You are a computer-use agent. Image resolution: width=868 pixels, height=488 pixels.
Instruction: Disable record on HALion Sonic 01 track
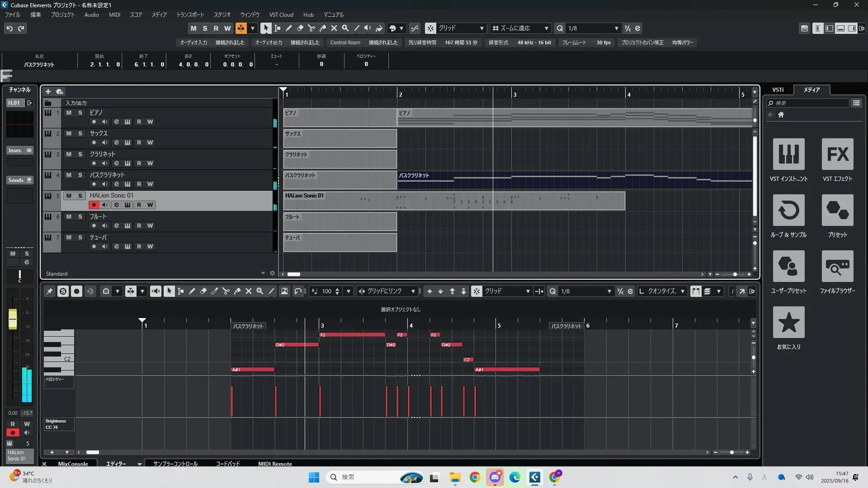pos(94,205)
